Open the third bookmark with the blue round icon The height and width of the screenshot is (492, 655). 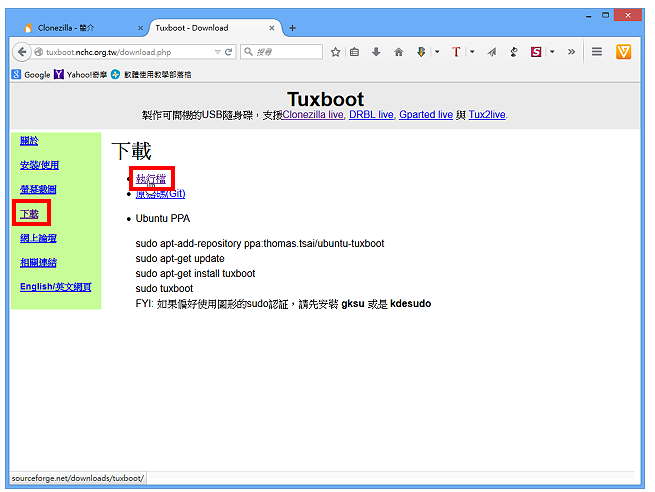151,75
